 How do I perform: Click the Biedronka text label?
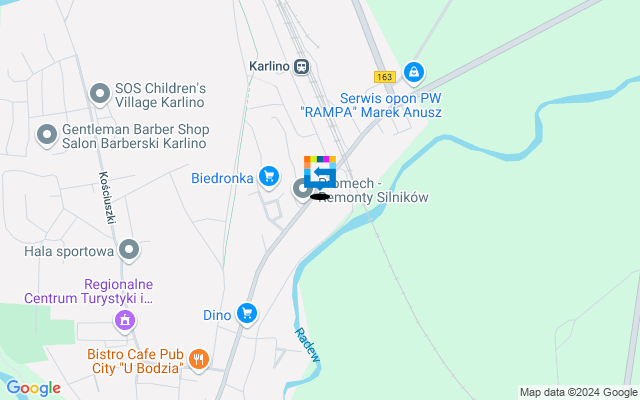click(x=222, y=178)
